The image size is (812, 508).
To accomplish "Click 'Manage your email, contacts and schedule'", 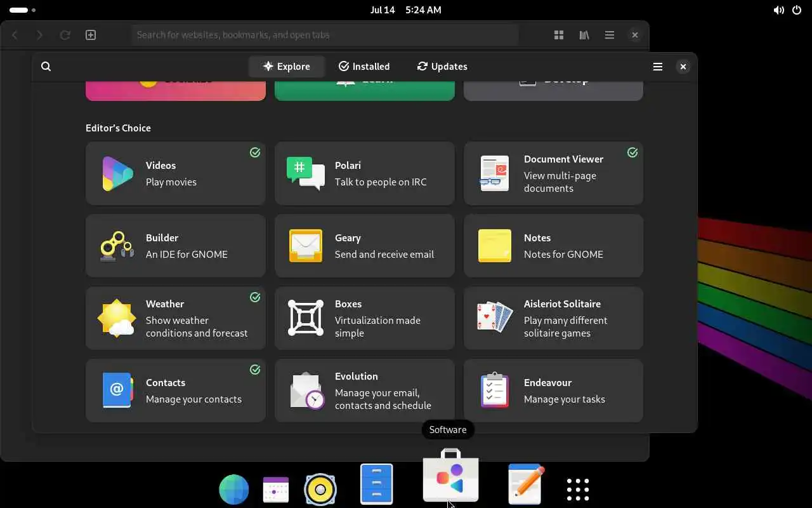I will pyautogui.click(x=383, y=399).
